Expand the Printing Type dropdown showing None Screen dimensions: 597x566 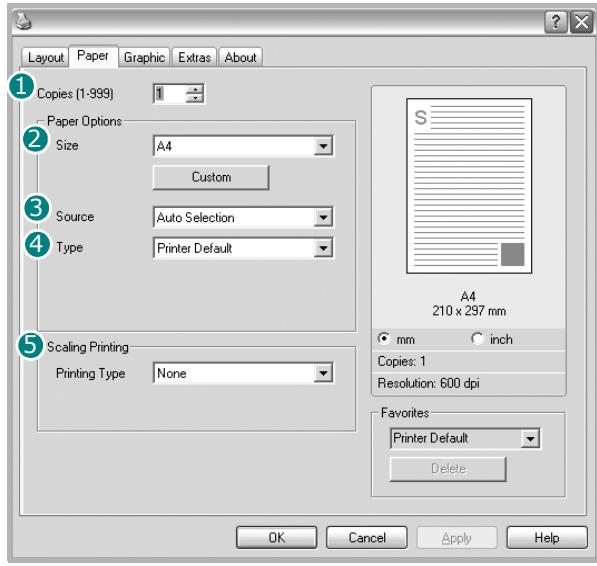pyautogui.click(x=243, y=373)
